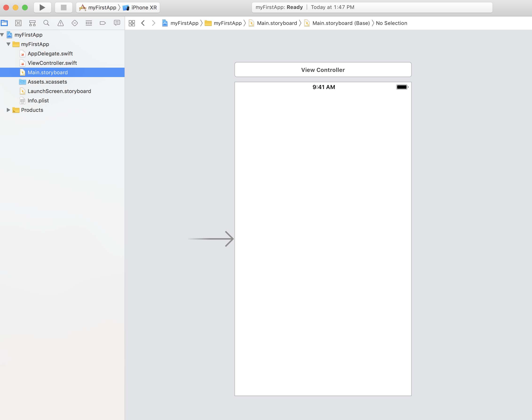The width and height of the screenshot is (532, 420).
Task: Open the Debug navigator icon
Action: pyautogui.click(x=89, y=23)
